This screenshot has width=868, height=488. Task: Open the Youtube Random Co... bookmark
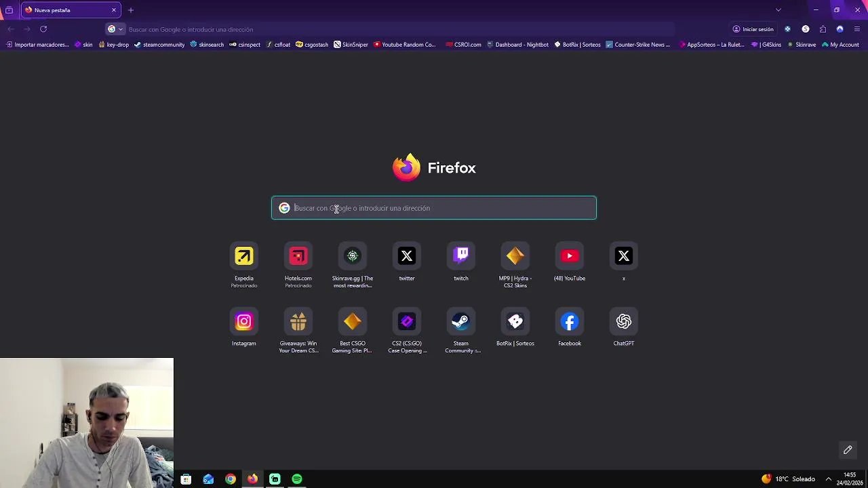(405, 45)
